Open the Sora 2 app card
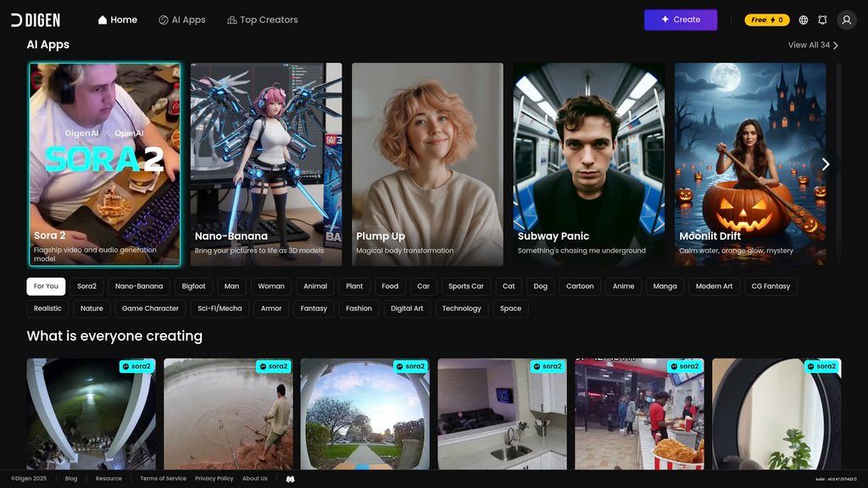 [104, 164]
